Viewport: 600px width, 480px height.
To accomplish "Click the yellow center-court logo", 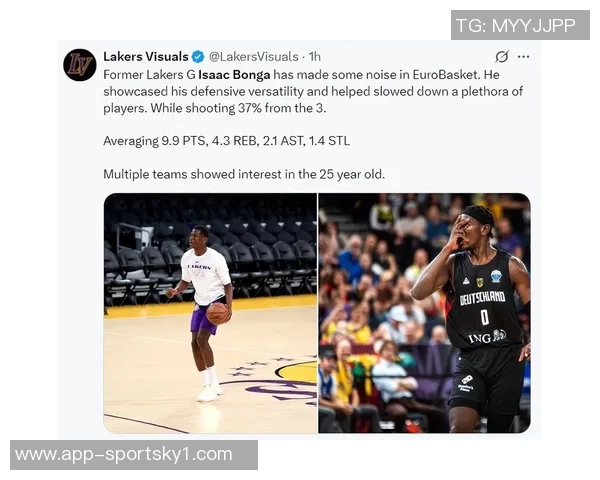I will (x=296, y=371).
